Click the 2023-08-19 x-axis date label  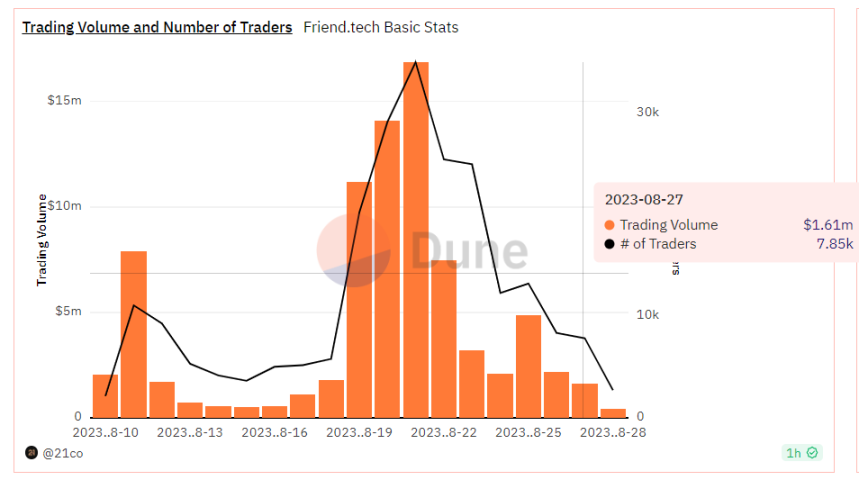tap(359, 432)
